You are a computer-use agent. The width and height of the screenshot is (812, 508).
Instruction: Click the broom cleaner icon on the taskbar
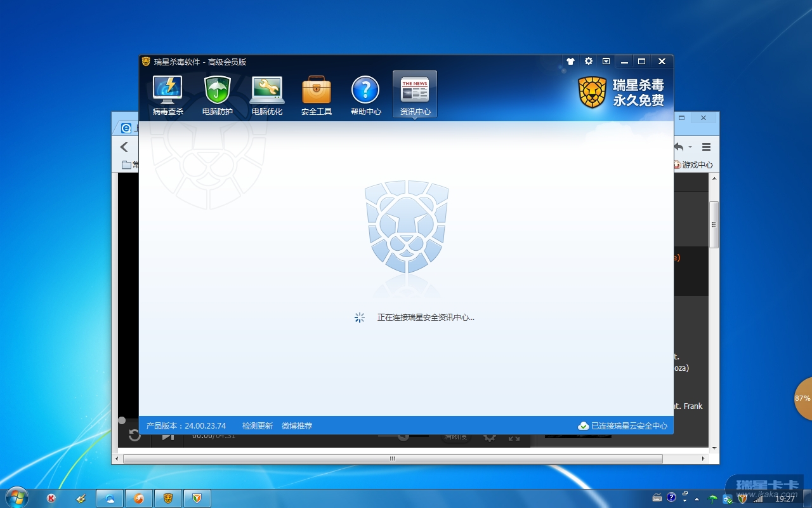tap(81, 498)
